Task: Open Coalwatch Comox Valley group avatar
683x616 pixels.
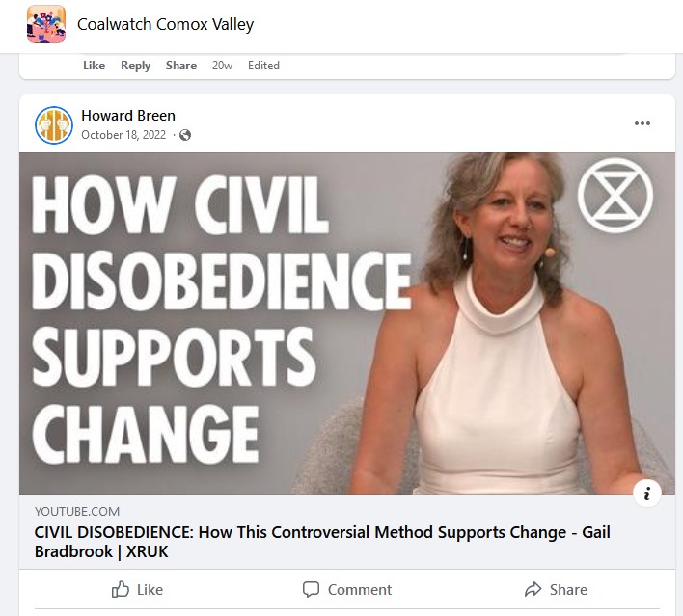Action: point(46,24)
